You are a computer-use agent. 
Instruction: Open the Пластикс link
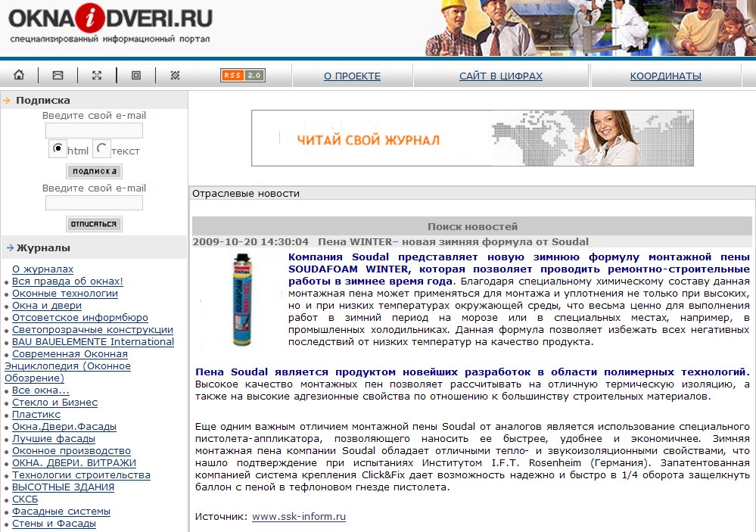point(36,414)
